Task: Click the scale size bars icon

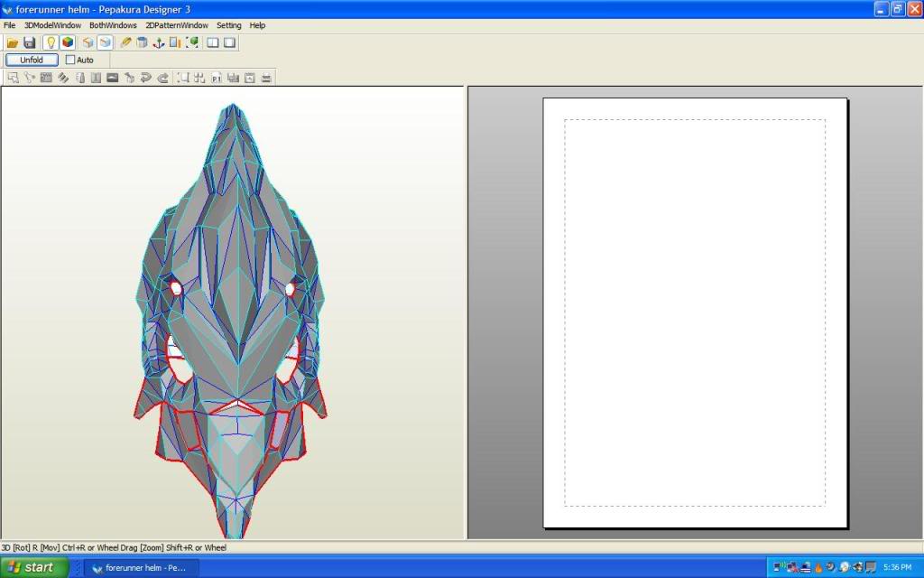Action: [x=175, y=42]
